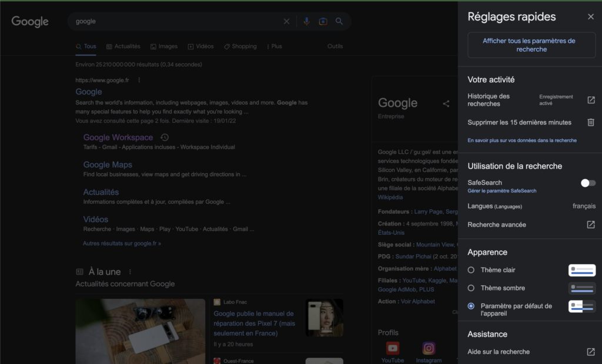Image resolution: width=602 pixels, height=364 pixels.
Task: Switch to the Tous tab
Action: (86, 46)
